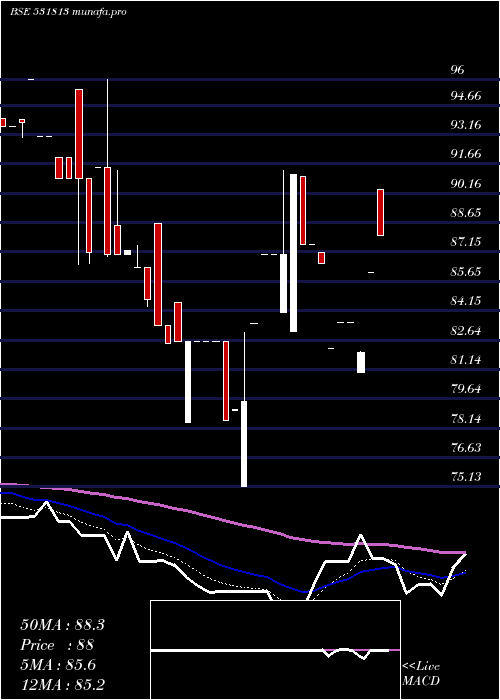
Task: Click the 50MA : 88.3 readout
Action: (x=62, y=625)
